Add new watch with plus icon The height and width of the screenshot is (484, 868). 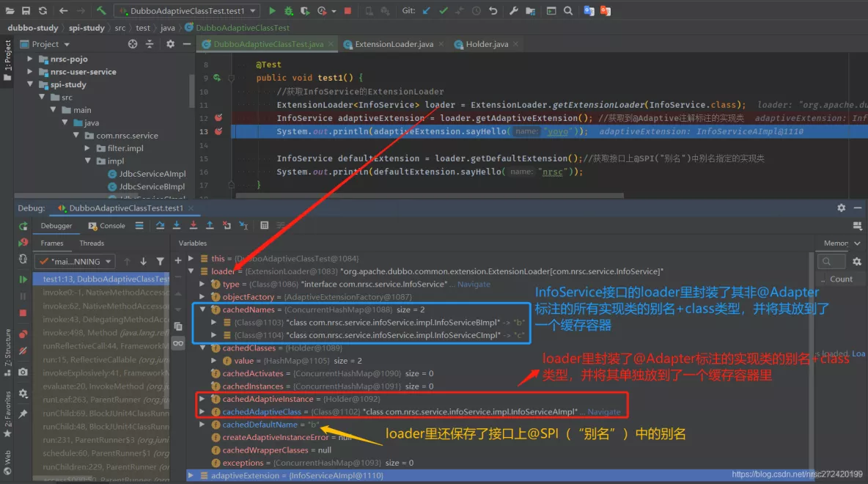point(178,260)
